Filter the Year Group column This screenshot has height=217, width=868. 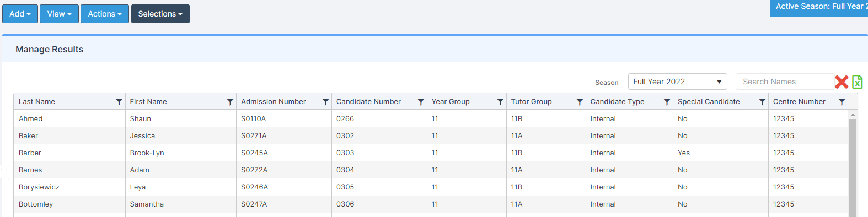point(500,102)
